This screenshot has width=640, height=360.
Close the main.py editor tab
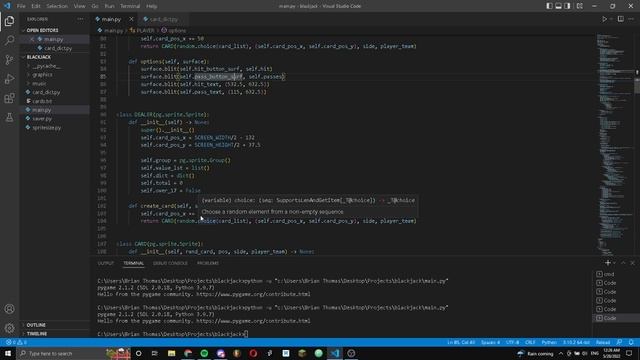pos(131,19)
